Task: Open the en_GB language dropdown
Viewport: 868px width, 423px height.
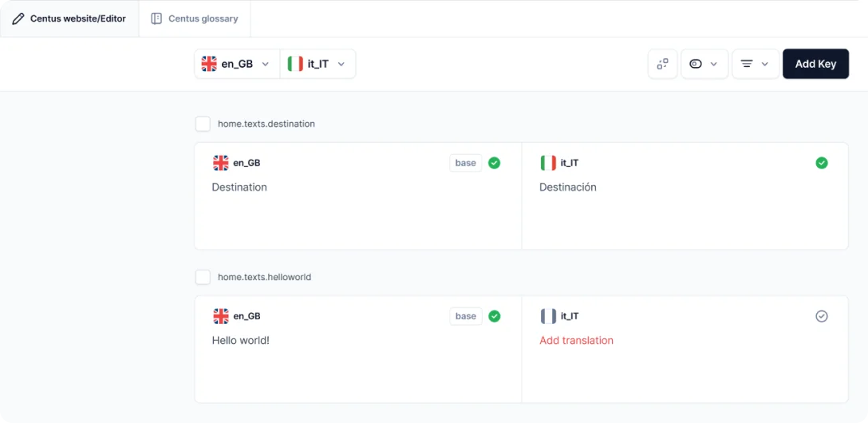Action: tap(237, 64)
